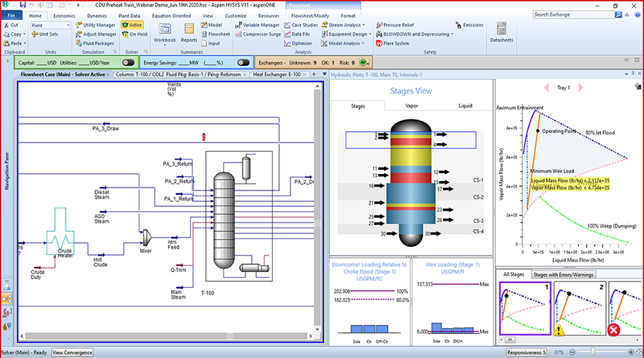644x358 pixels.
Task: Open Emissions tool
Action: pos(469,25)
